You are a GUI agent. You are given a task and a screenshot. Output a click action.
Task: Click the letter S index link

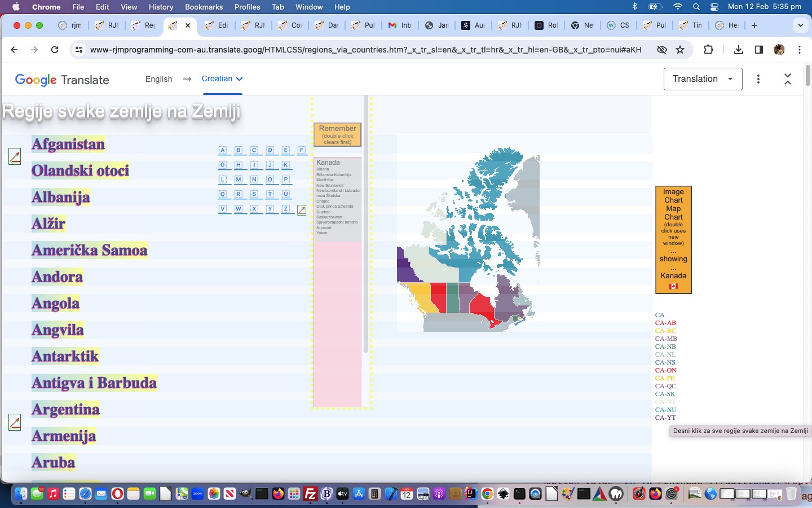254,194
